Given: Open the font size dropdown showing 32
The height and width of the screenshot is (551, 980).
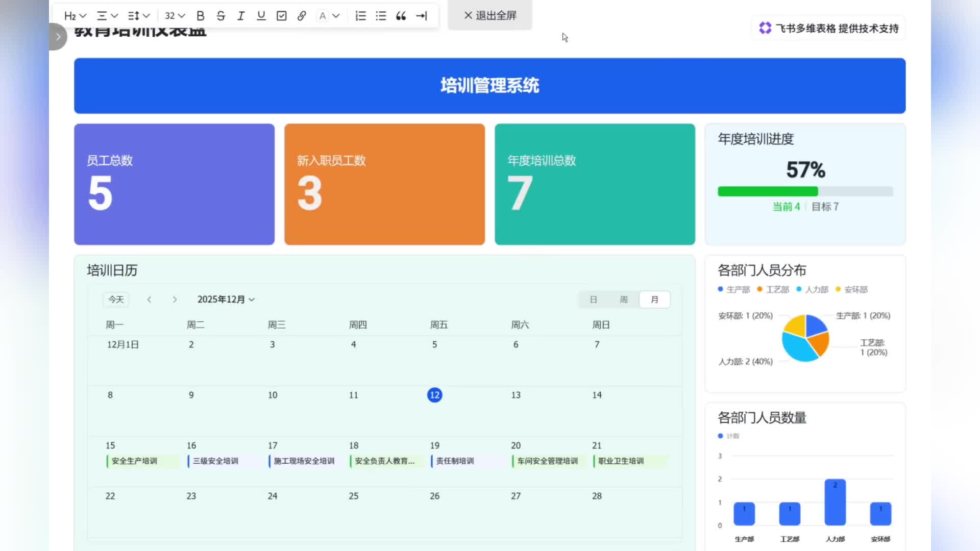Looking at the screenshot, I should coord(174,16).
